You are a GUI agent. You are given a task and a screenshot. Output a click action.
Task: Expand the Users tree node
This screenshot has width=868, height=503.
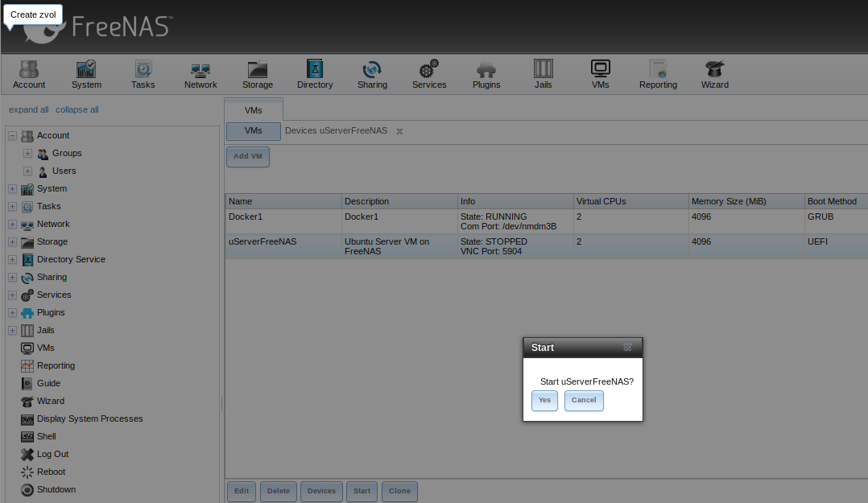click(x=27, y=171)
